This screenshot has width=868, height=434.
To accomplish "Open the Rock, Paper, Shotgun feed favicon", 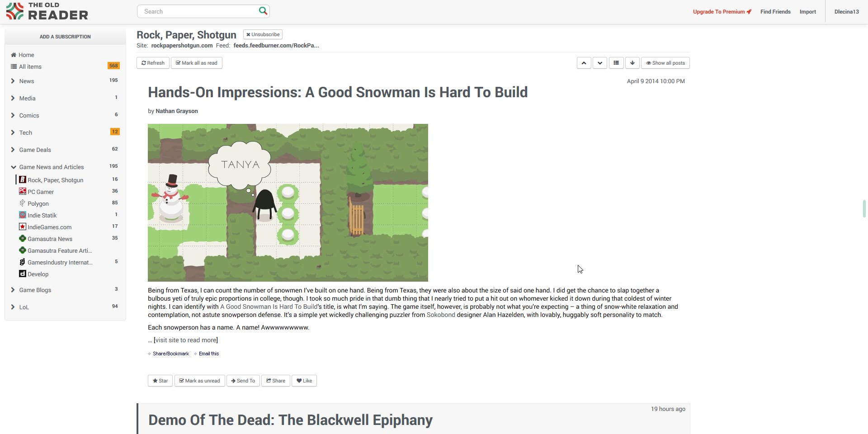I will (23, 179).
